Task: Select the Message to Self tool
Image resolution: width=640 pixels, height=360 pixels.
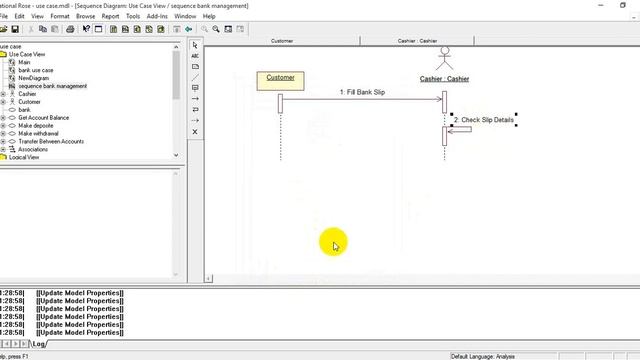Action: (x=195, y=110)
